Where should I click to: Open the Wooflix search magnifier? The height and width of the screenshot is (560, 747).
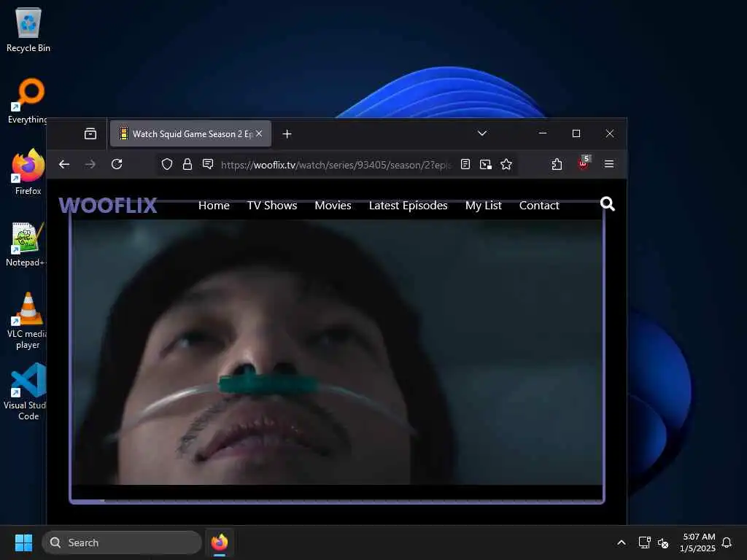click(x=608, y=204)
